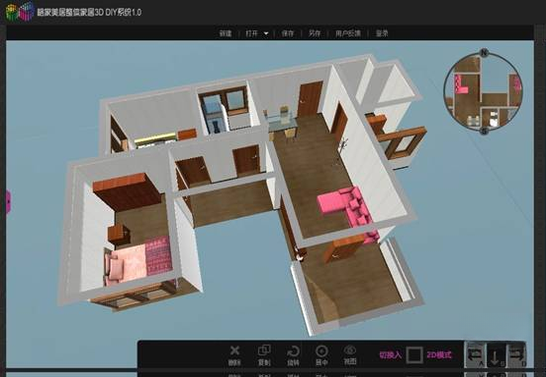This screenshot has height=377, width=546.
Task: Click the Rotate (旋转) icon
Action: pyautogui.click(x=293, y=351)
